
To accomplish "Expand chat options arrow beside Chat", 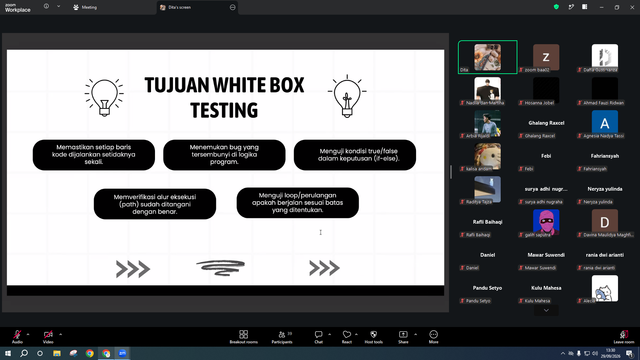I will pos(329,334).
